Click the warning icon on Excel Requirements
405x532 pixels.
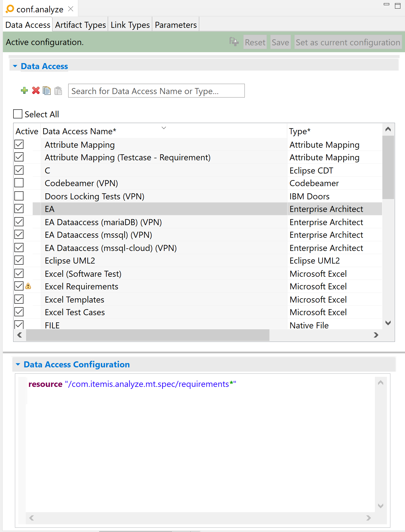click(x=28, y=286)
